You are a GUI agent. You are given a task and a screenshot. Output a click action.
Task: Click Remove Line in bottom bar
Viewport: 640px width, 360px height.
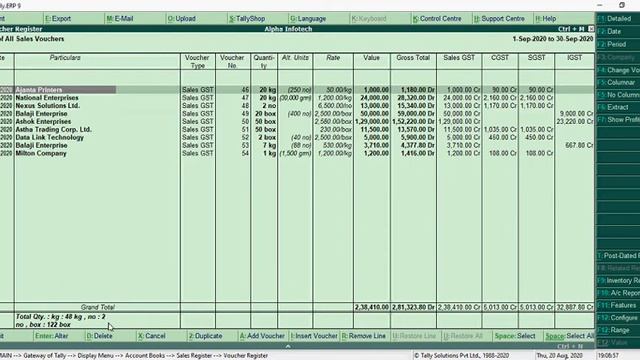[x=364, y=336]
